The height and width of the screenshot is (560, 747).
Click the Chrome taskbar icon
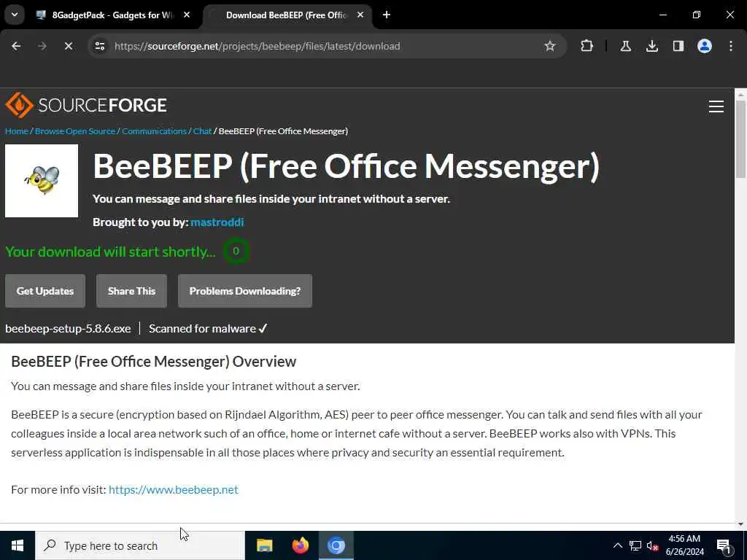(x=336, y=545)
